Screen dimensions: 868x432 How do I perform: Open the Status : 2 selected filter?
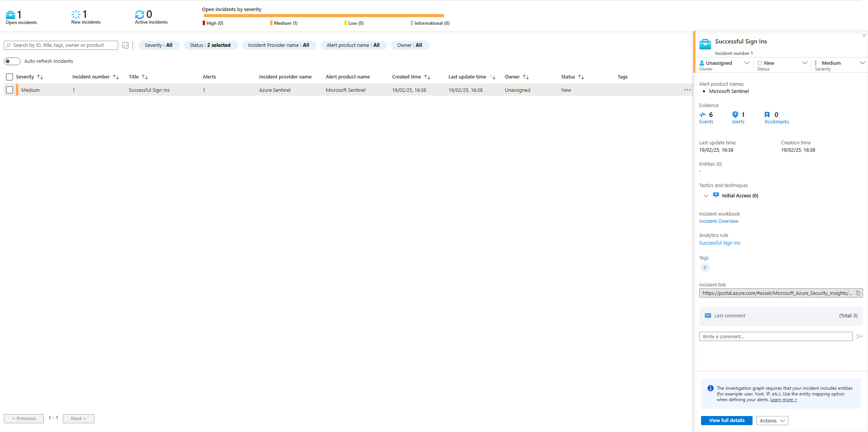point(210,45)
